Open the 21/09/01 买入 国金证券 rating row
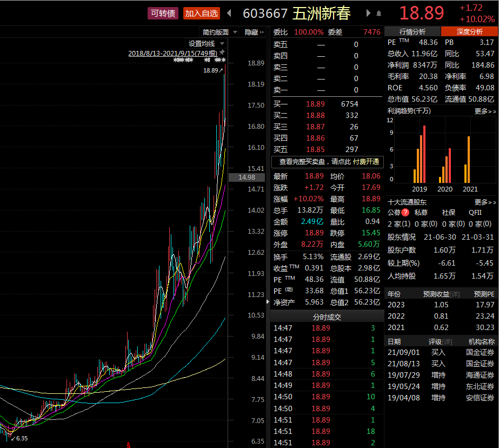The image size is (499, 448). 441,352
